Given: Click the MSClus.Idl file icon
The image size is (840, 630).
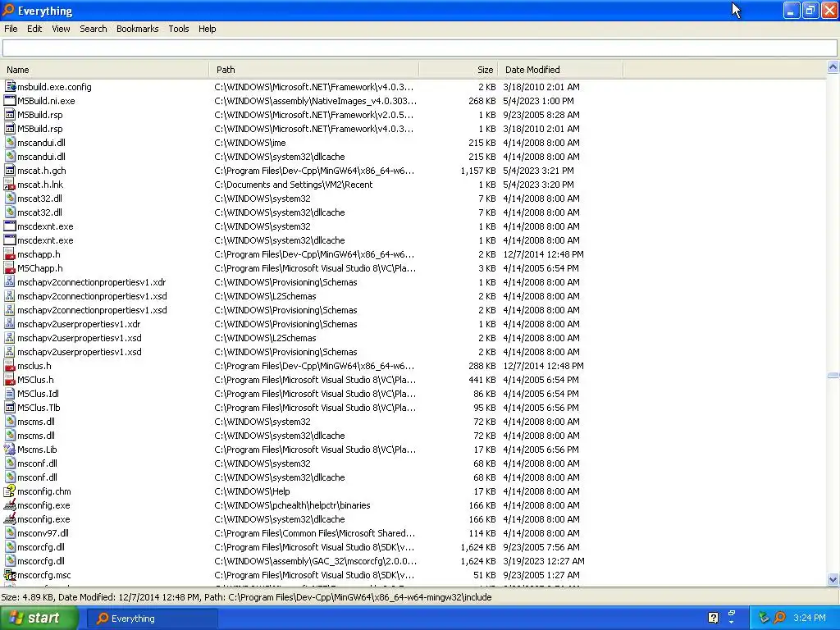Looking at the screenshot, I should click(x=10, y=393).
